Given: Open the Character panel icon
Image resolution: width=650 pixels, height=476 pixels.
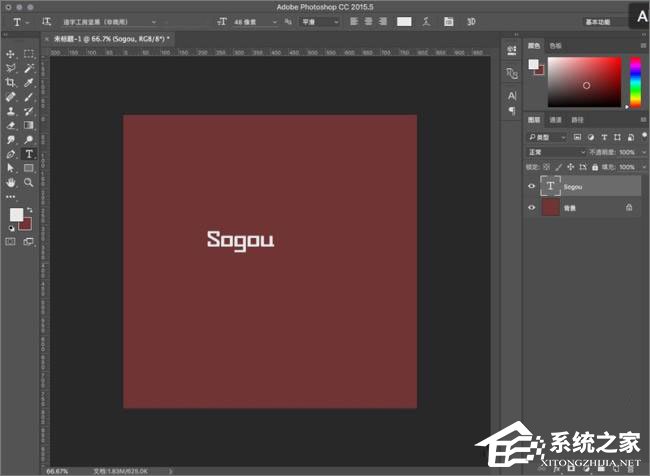Looking at the screenshot, I should [x=512, y=96].
